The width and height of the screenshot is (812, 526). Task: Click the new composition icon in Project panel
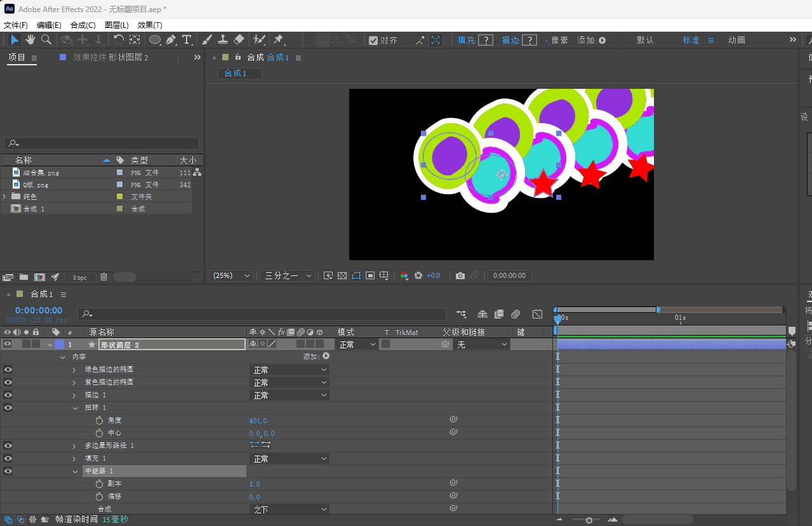[x=39, y=277]
